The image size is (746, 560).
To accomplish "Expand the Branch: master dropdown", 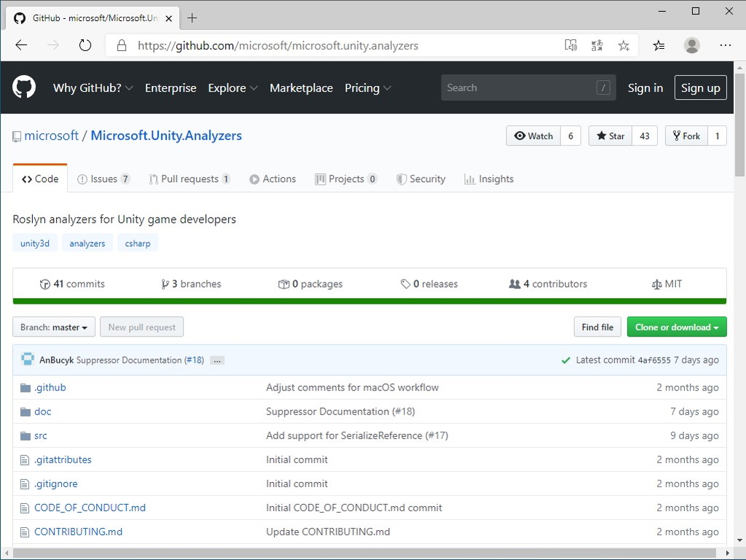I will [53, 326].
